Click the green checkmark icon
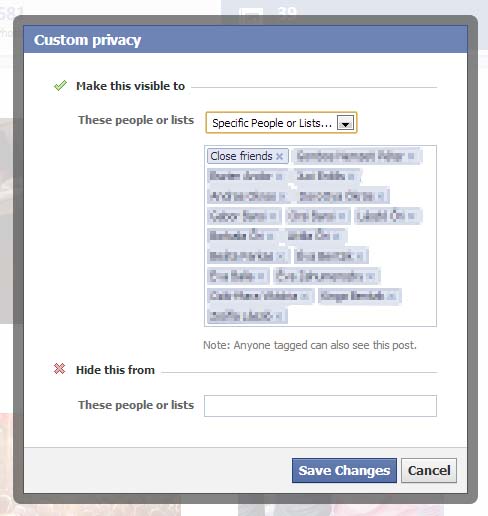488x516 pixels. coord(60,86)
